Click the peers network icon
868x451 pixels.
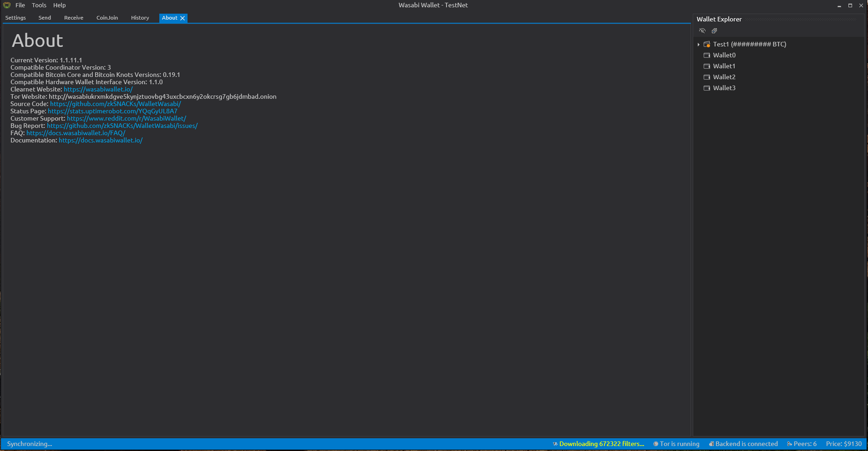(790, 444)
